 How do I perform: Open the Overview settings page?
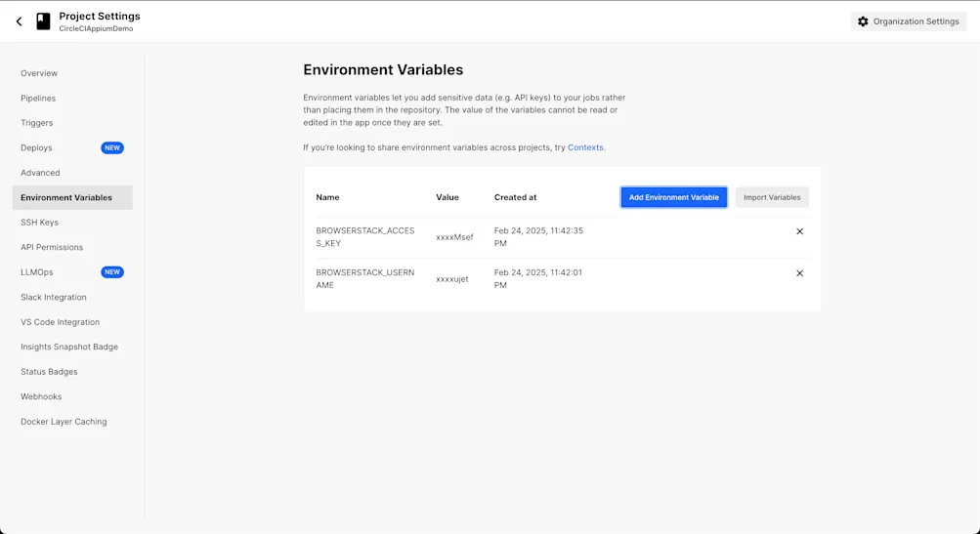coord(39,73)
